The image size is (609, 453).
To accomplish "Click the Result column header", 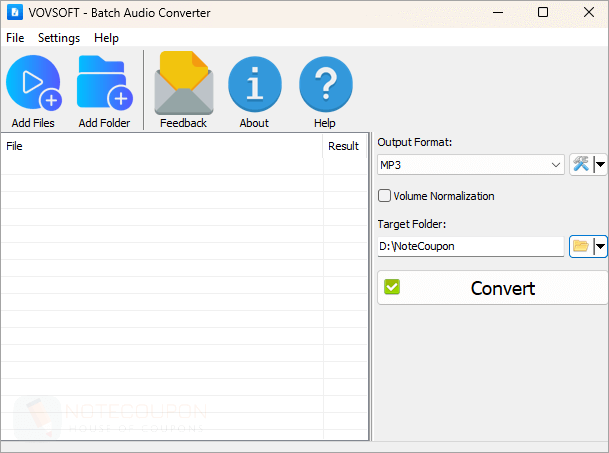I will coord(345,146).
